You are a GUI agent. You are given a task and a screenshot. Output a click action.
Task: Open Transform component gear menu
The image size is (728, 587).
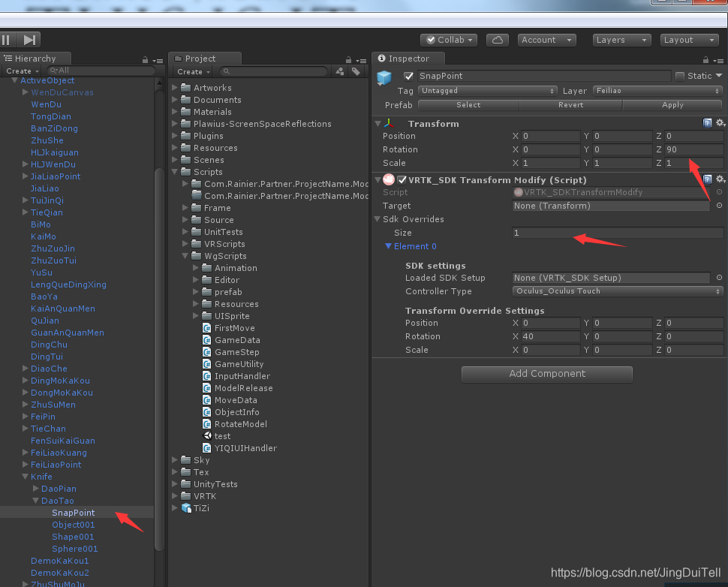[x=720, y=123]
